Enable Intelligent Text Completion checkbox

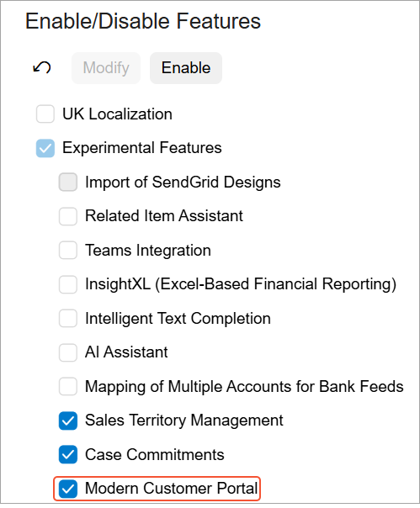[x=68, y=319]
